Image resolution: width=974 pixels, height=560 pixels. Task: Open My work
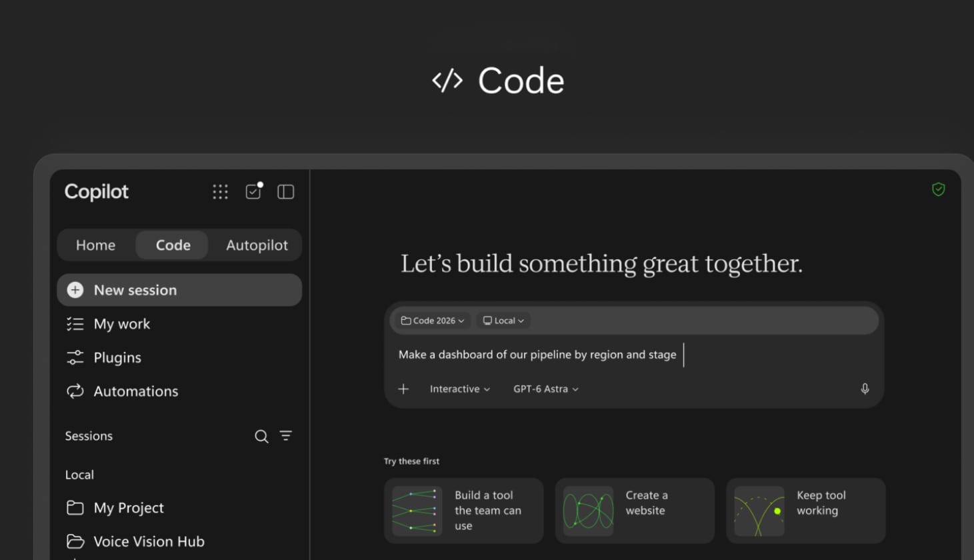tap(179, 324)
